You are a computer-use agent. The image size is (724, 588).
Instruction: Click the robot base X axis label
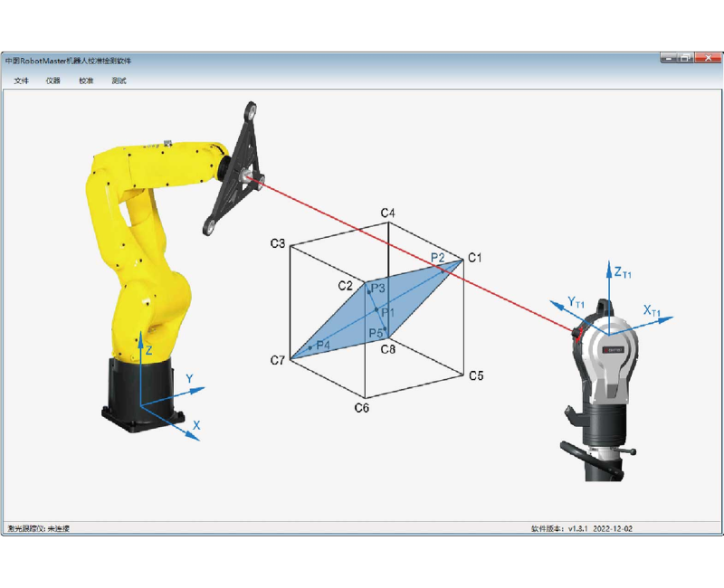tap(196, 425)
